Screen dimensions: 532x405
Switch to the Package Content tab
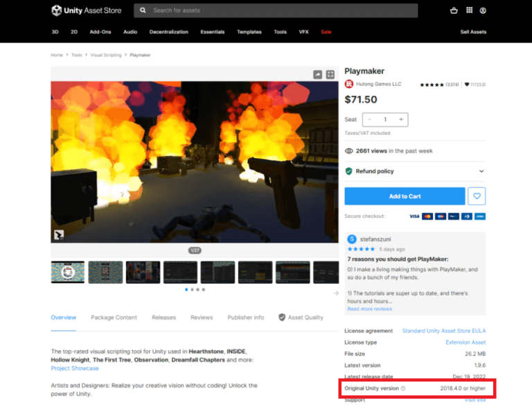114,318
